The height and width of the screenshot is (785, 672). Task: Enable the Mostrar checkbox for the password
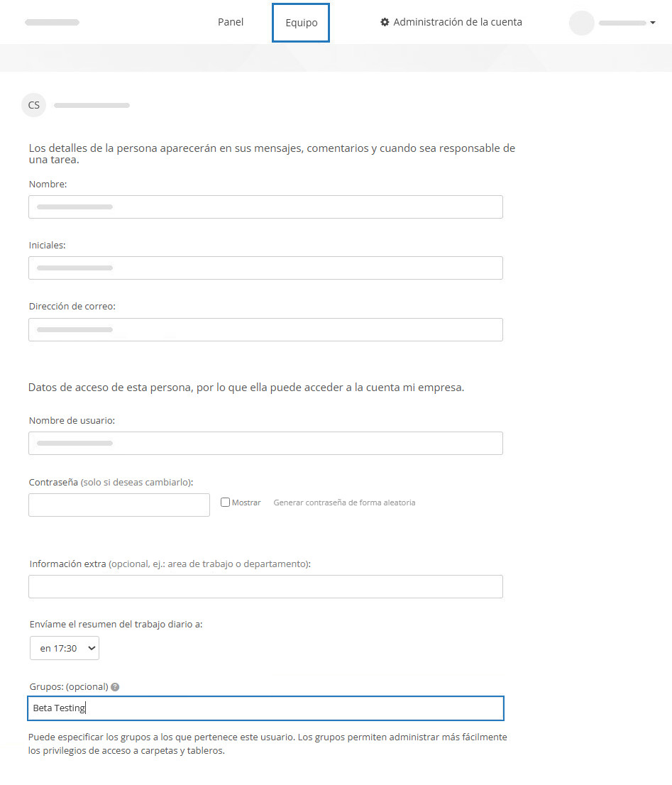coord(225,502)
